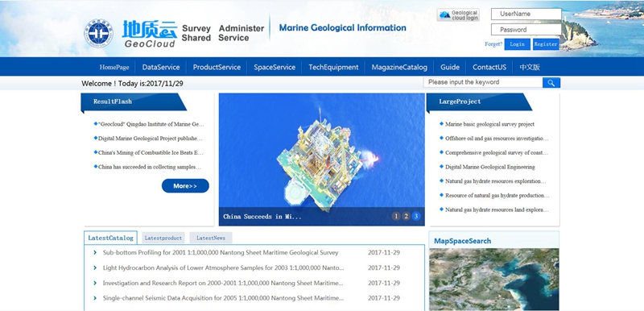Open Geological cloud login button
The image size is (644, 311).
(x=458, y=15)
